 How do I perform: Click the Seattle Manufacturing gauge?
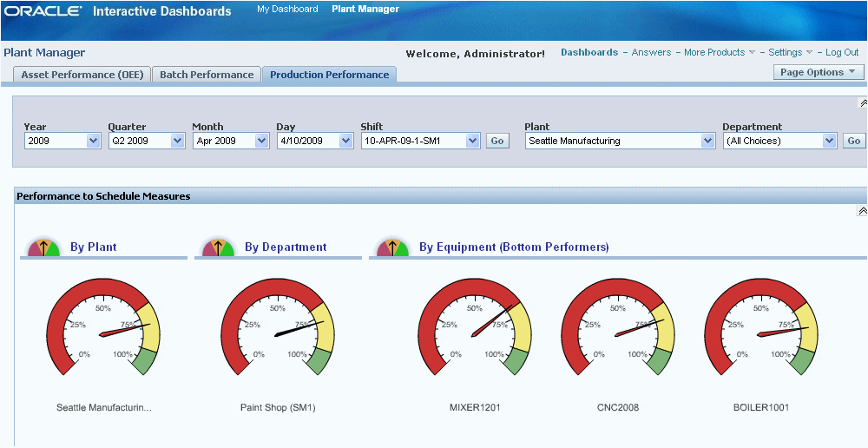click(103, 327)
